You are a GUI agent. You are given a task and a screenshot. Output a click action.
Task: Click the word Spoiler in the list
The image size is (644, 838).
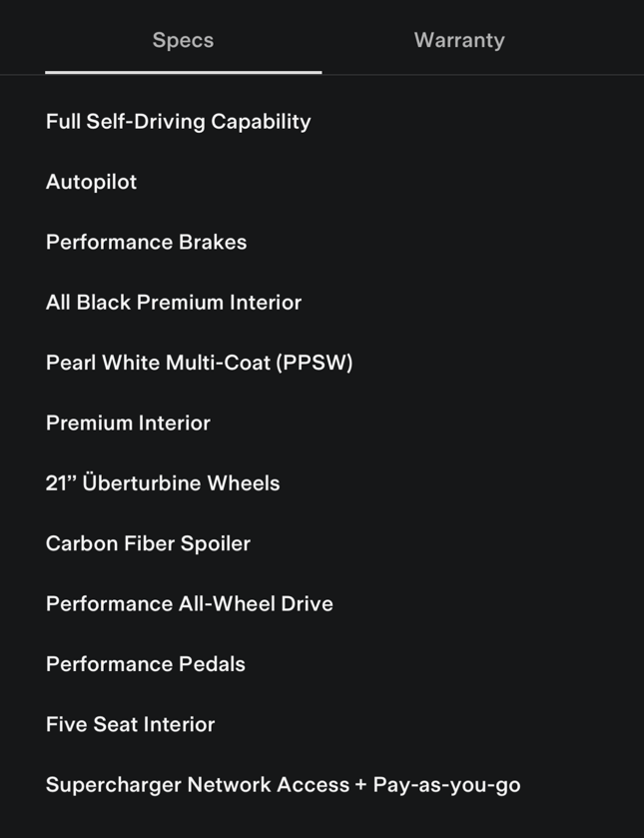217,544
